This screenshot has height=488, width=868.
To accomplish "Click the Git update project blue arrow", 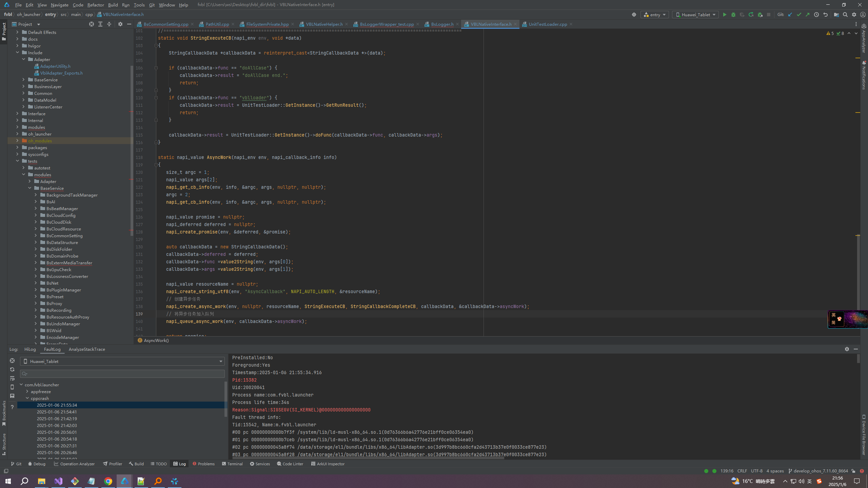I will click(790, 15).
